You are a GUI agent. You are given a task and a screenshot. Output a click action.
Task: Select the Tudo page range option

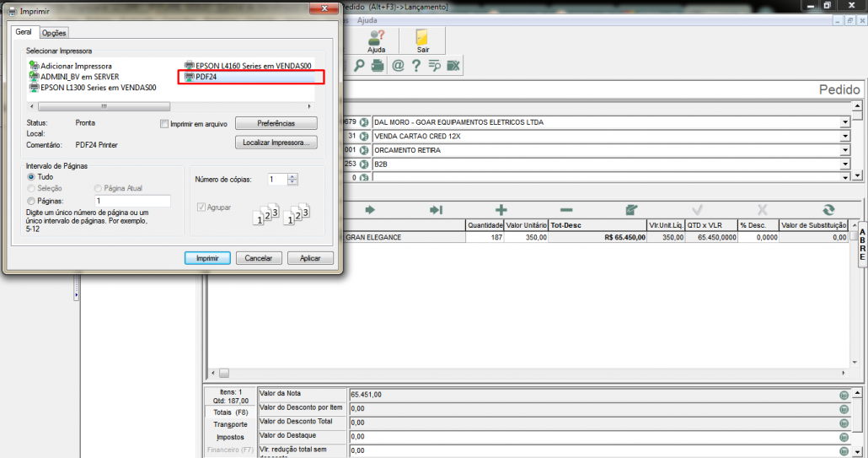(x=32, y=178)
